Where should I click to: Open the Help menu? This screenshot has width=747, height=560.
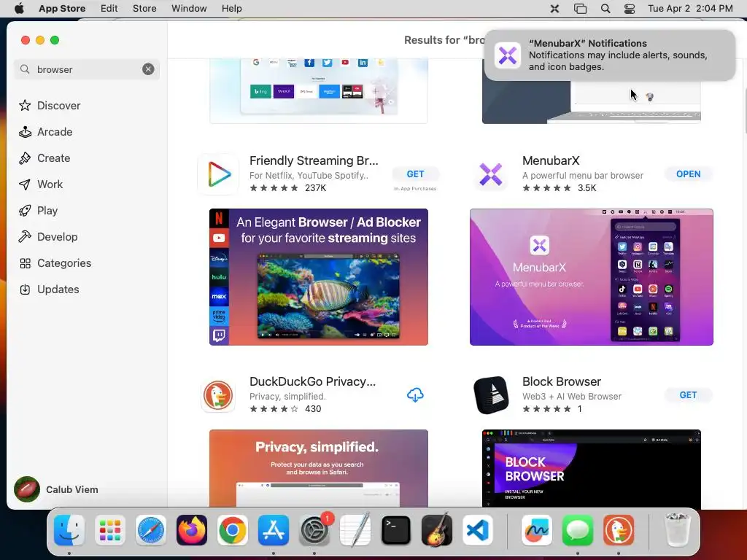[231, 8]
